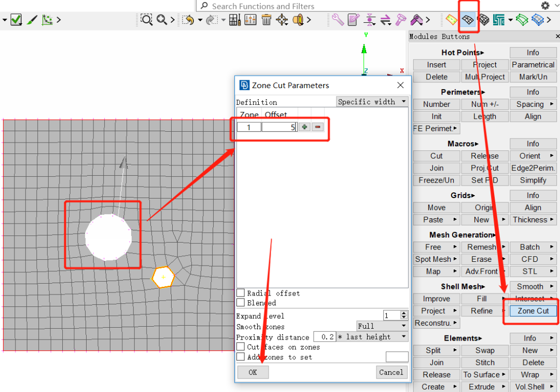Select the green brush tool icon
560x392 pixels.
(x=32, y=20)
